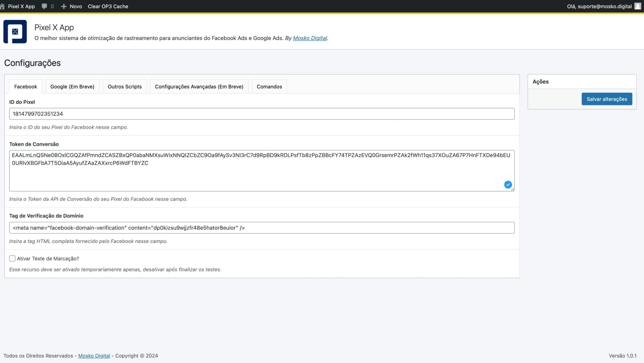Switch to the Comandos tab

point(269,87)
